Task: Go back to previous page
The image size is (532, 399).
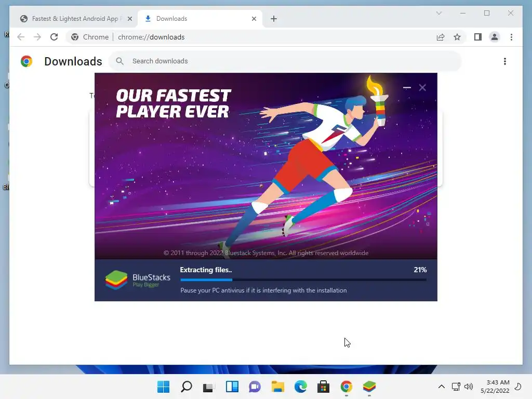Action: [21, 37]
